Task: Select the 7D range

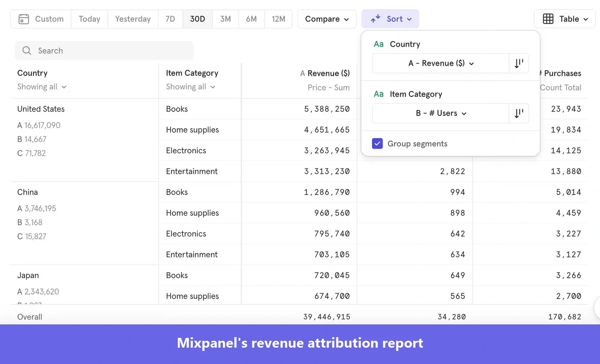Action: [x=170, y=19]
